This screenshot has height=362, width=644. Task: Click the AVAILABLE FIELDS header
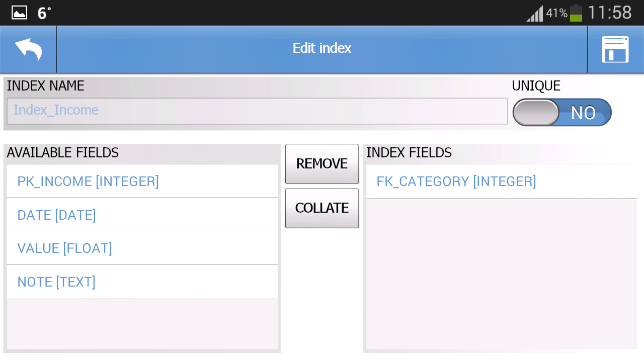63,153
